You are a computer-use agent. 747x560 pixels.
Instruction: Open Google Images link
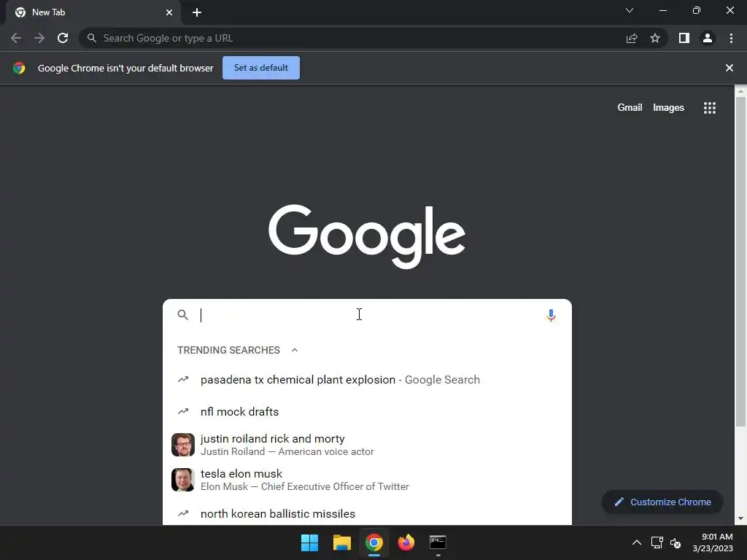click(x=668, y=108)
